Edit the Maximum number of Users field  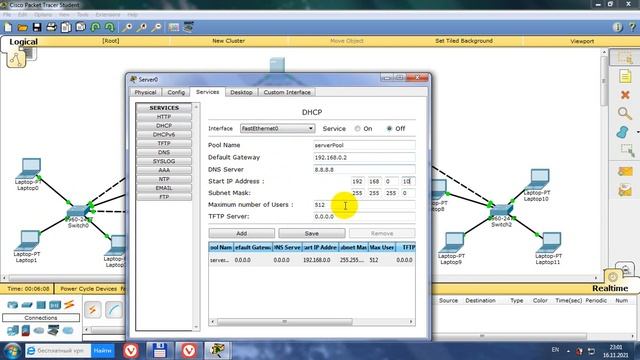[x=364, y=204]
